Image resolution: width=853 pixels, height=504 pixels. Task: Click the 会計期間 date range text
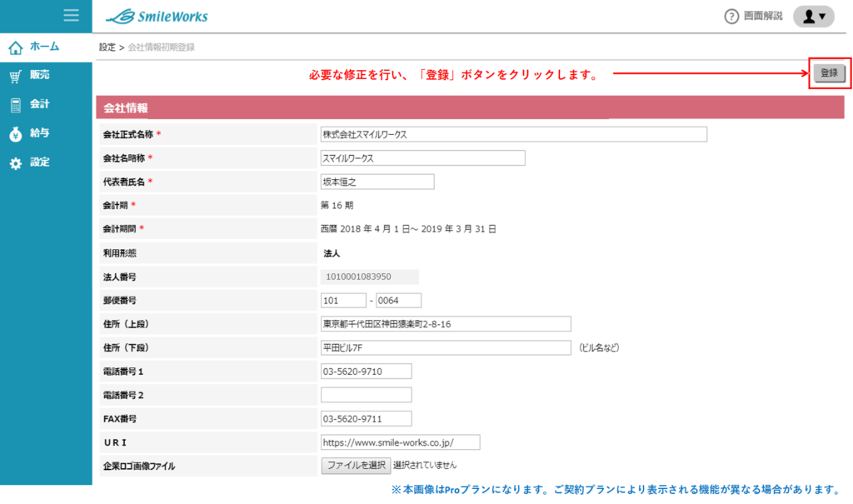pyautogui.click(x=408, y=229)
